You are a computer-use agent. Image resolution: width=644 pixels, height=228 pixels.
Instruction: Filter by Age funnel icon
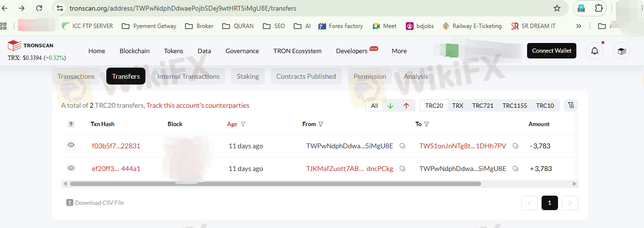point(243,124)
